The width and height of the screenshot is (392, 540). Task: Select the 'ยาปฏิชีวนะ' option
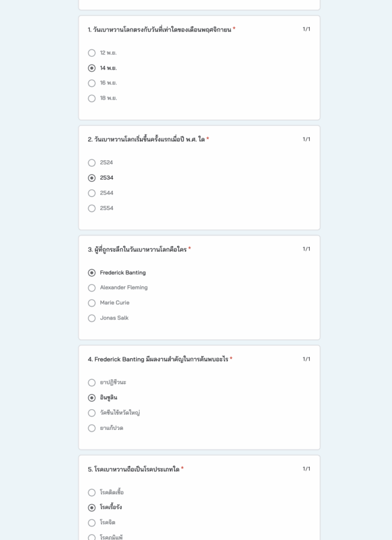pos(92,383)
